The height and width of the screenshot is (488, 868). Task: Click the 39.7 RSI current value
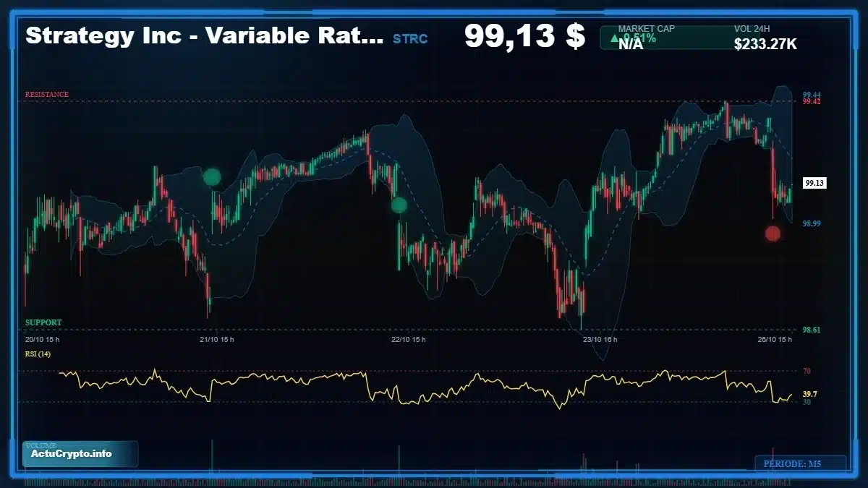pos(810,394)
